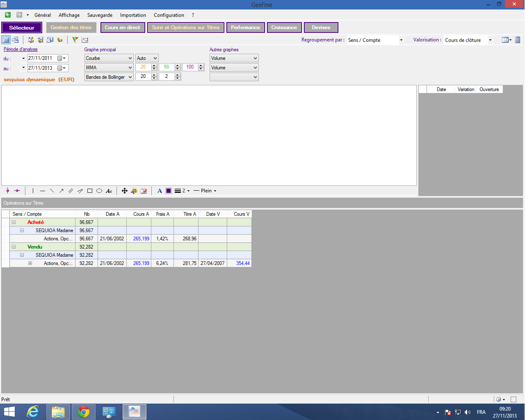This screenshot has width=525, height=420.
Task: Switch to the Performance tab
Action: tap(245, 27)
